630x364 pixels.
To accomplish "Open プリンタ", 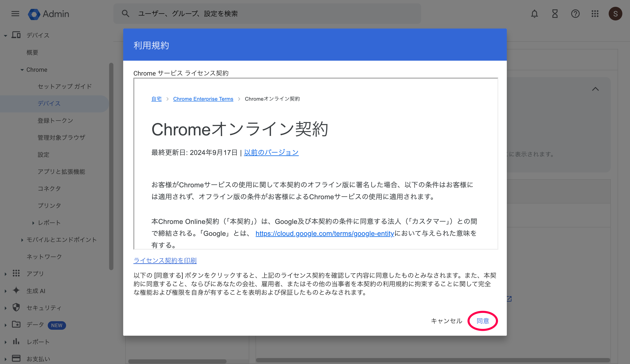I will [x=49, y=205].
